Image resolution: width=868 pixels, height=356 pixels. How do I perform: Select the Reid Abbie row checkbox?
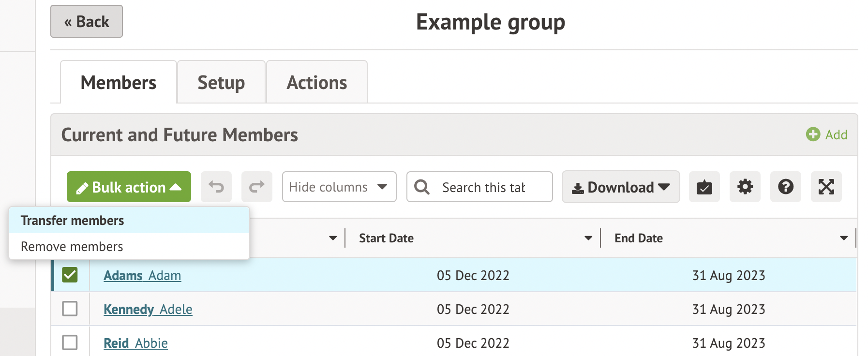(70, 342)
